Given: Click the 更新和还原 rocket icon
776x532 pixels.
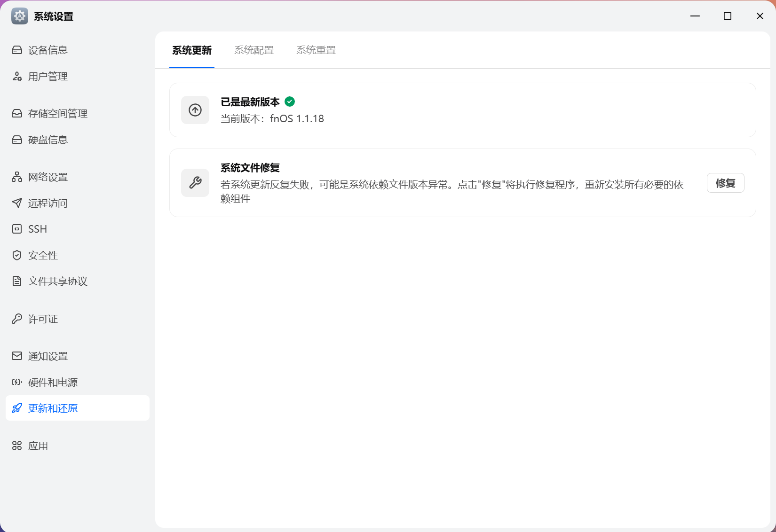Looking at the screenshot, I should point(17,408).
